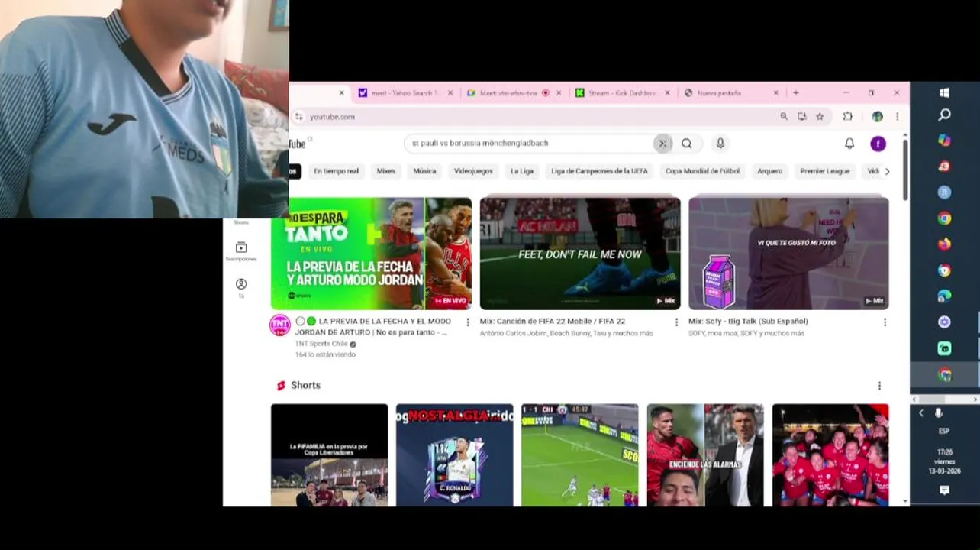Close the Kick Stream Dashboard tab
Viewport: 980px width, 550px height.
coord(667,93)
